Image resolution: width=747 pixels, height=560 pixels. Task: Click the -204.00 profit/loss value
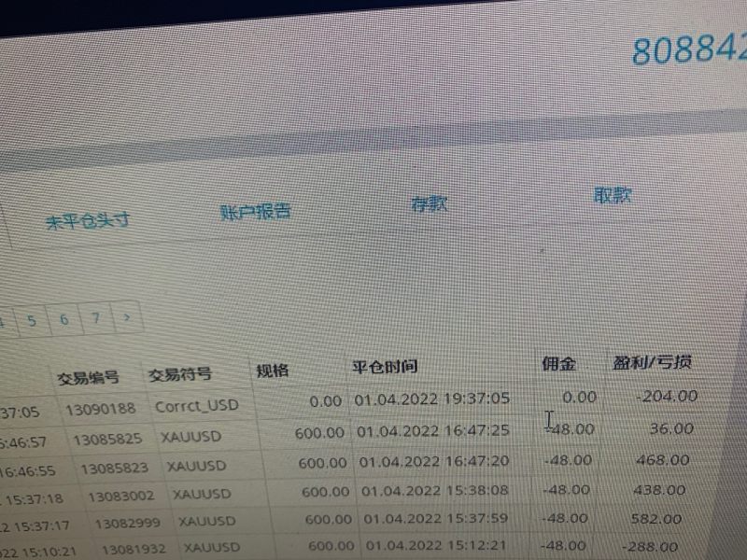tap(667, 396)
